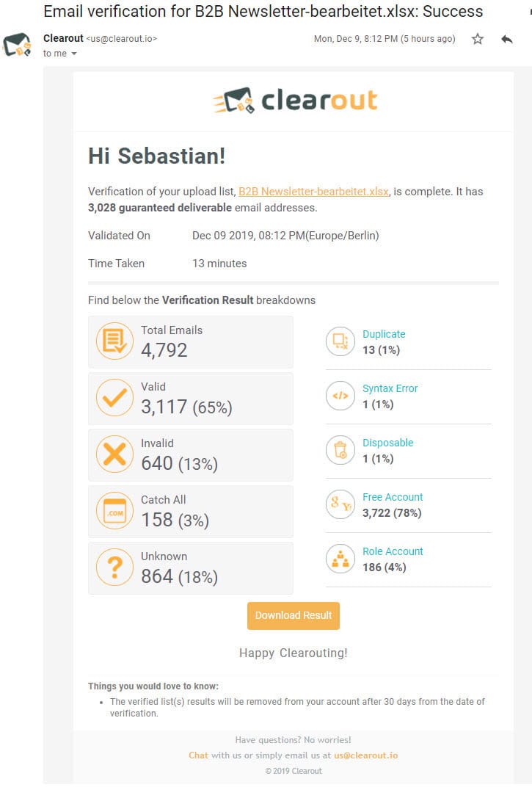Open the B2B Newsletter-bearbeitet.xlsx link
Viewport: 532px width, 787px height.
point(313,192)
